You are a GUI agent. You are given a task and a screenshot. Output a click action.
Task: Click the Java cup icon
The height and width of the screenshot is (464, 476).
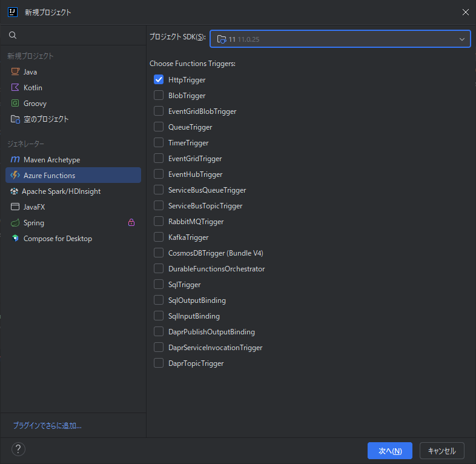(x=15, y=71)
